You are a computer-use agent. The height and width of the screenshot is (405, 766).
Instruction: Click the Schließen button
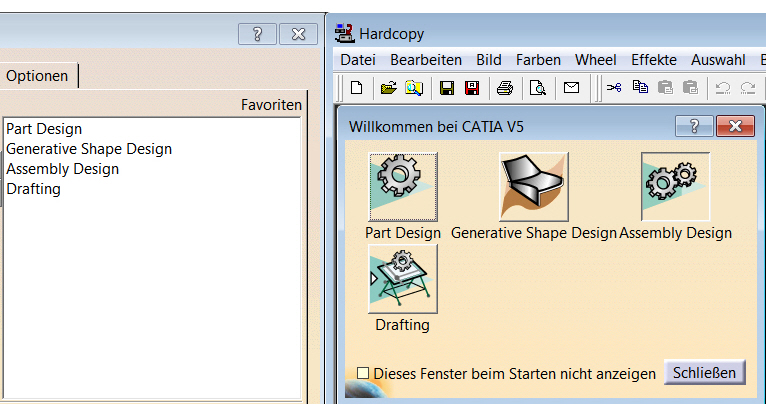pyautogui.click(x=704, y=373)
